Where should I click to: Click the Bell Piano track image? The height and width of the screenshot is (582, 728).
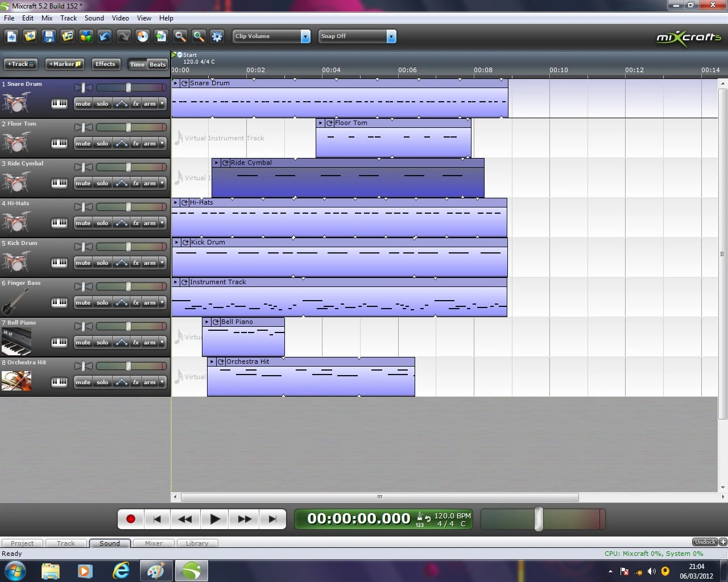[x=16, y=341]
